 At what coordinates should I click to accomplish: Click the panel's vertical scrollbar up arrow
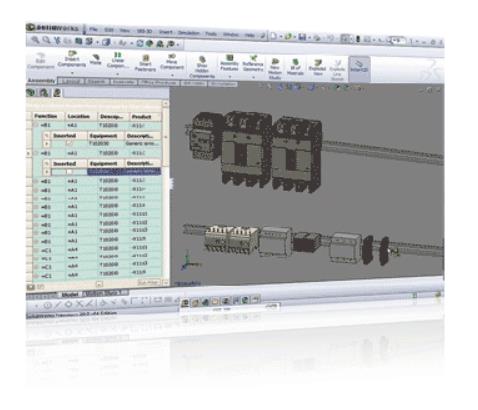click(x=165, y=104)
